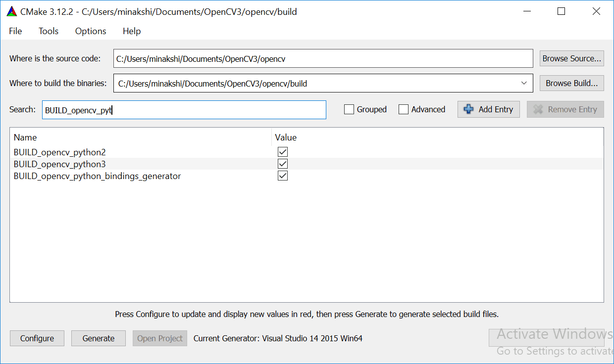Viewport: 614px width, 364px height.
Task: Enable the Grouped checkbox
Action: tap(349, 109)
